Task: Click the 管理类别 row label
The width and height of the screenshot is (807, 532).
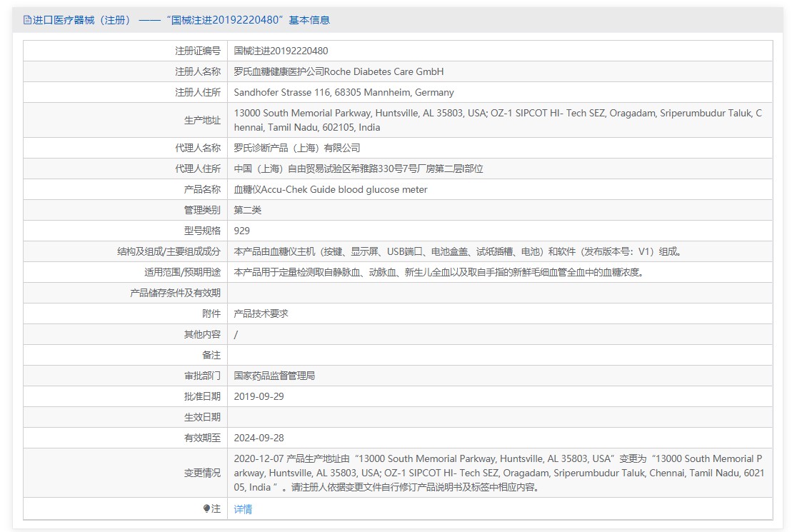Action: (202, 210)
